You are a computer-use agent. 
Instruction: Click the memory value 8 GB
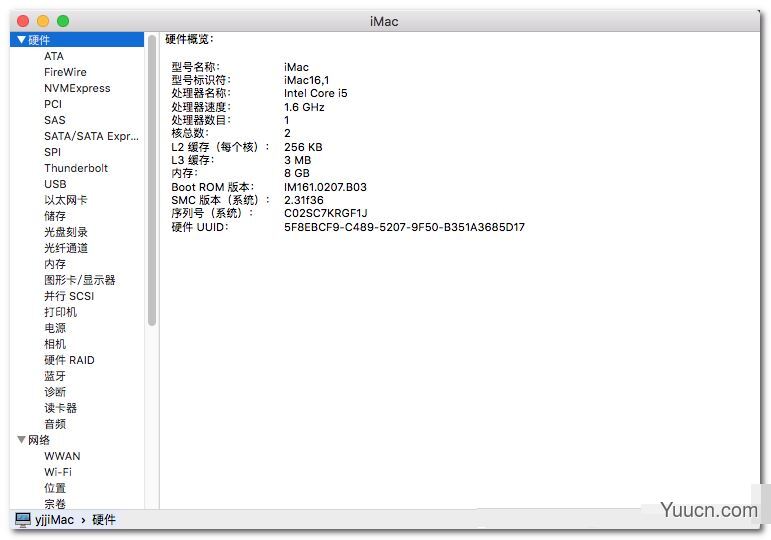pos(297,173)
